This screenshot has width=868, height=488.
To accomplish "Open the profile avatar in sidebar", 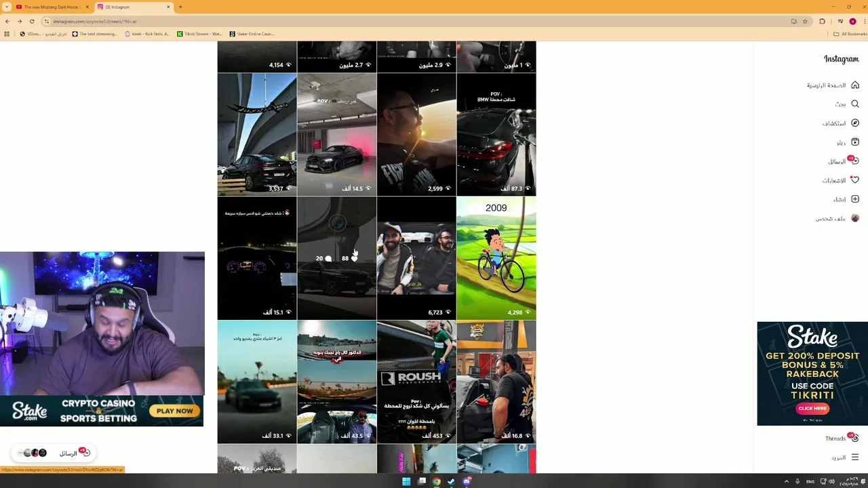I will (854, 218).
